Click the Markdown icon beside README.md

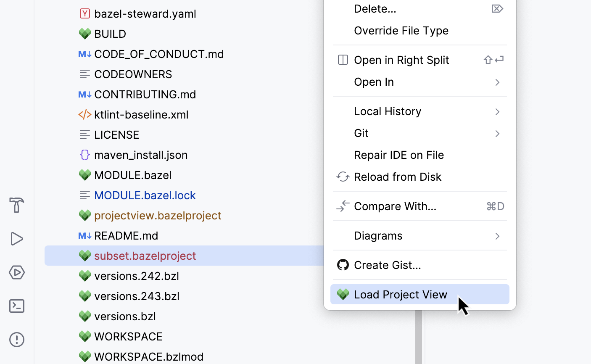pos(84,235)
